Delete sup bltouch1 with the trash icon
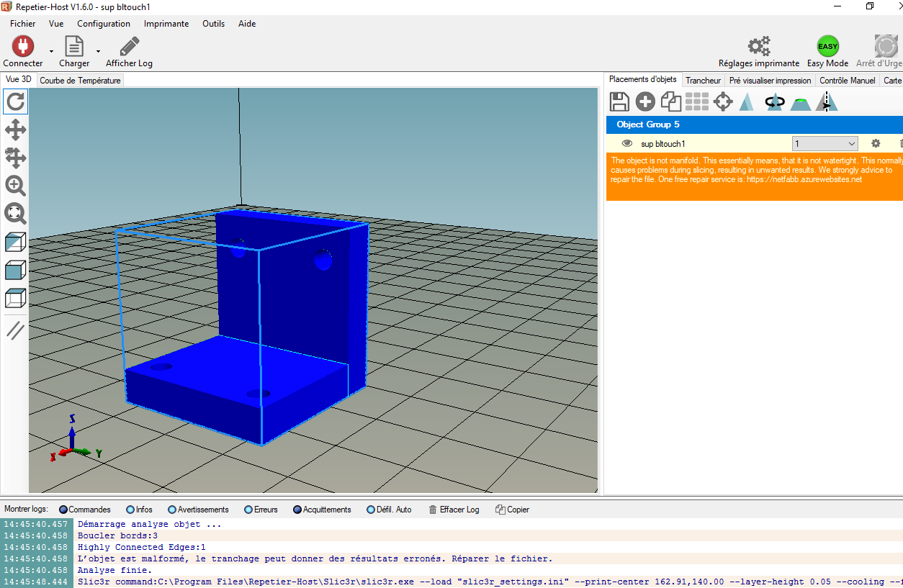 point(901,144)
